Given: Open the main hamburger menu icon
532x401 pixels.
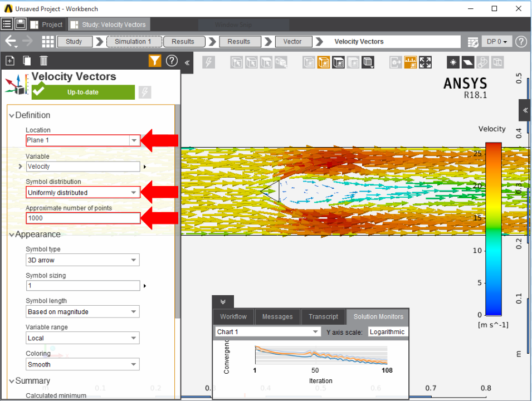Looking at the screenshot, I should pyautogui.click(x=7, y=24).
